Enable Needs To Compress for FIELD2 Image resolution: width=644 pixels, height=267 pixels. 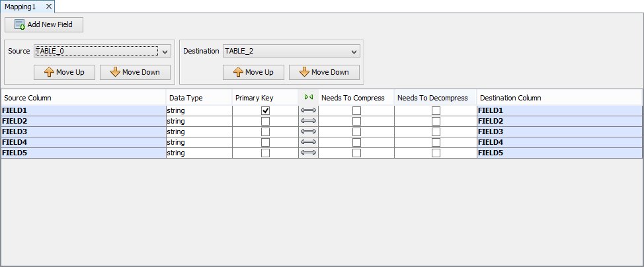[x=356, y=122]
